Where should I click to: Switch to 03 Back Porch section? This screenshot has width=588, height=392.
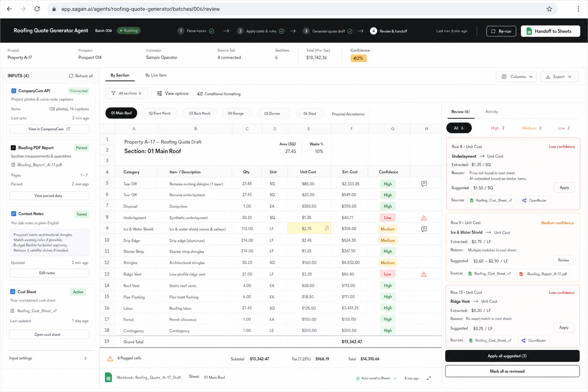[200, 113]
